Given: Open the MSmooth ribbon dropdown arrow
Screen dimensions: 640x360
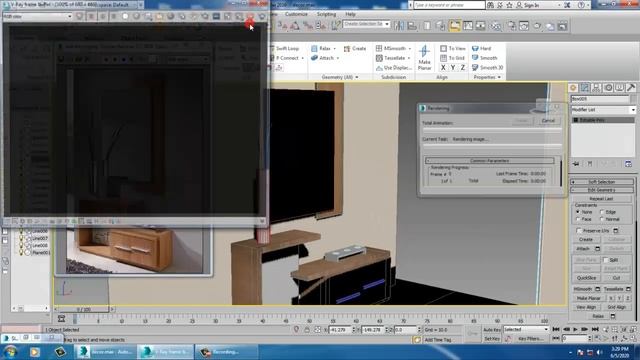Looking at the screenshot, I should (409, 49).
